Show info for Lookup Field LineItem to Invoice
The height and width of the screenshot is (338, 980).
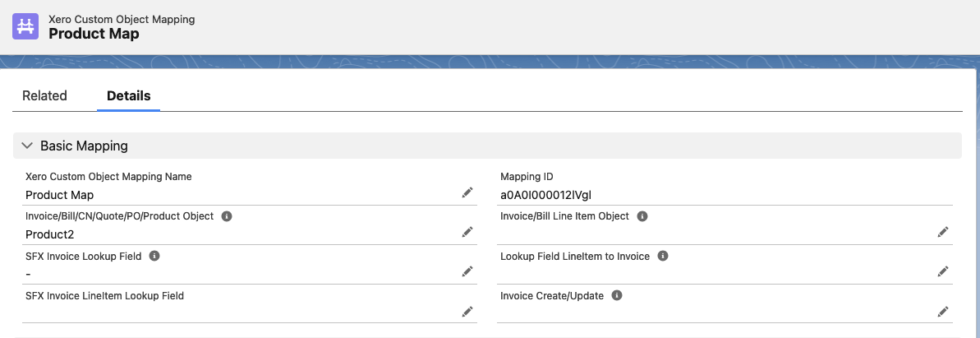coord(663,256)
